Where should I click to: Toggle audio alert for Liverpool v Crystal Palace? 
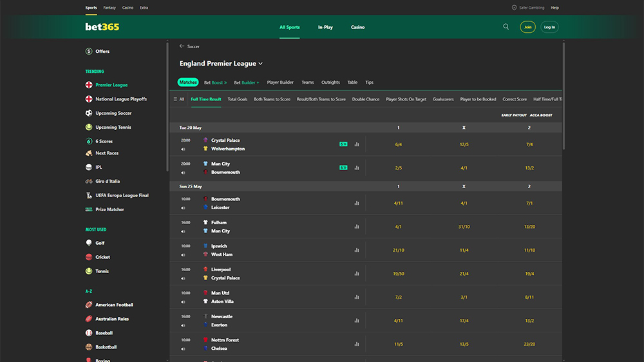[183, 278]
